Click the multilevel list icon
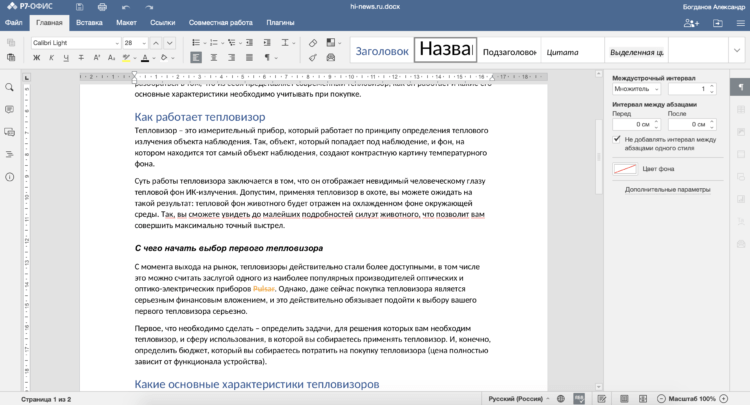The height and width of the screenshot is (405, 750). click(232, 43)
